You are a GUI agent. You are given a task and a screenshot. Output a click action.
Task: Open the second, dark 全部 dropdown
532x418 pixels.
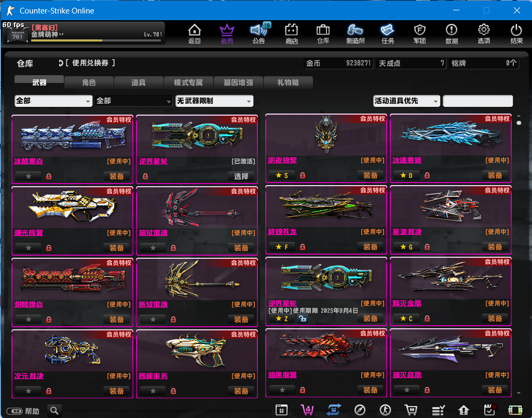[x=134, y=101]
